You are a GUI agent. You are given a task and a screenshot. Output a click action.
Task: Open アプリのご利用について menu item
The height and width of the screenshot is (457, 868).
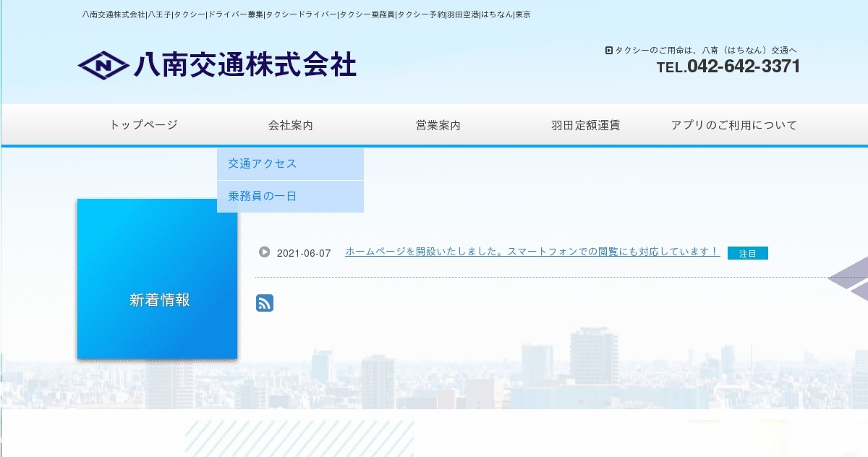(733, 125)
